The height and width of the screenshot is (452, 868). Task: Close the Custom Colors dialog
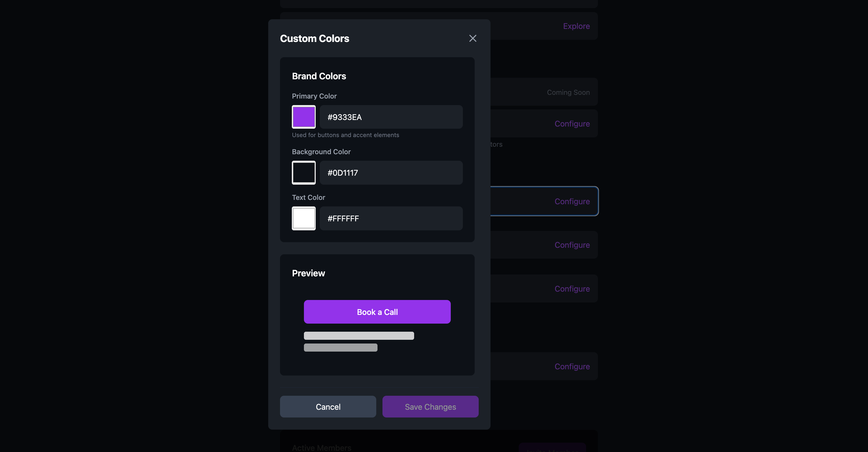pos(472,39)
